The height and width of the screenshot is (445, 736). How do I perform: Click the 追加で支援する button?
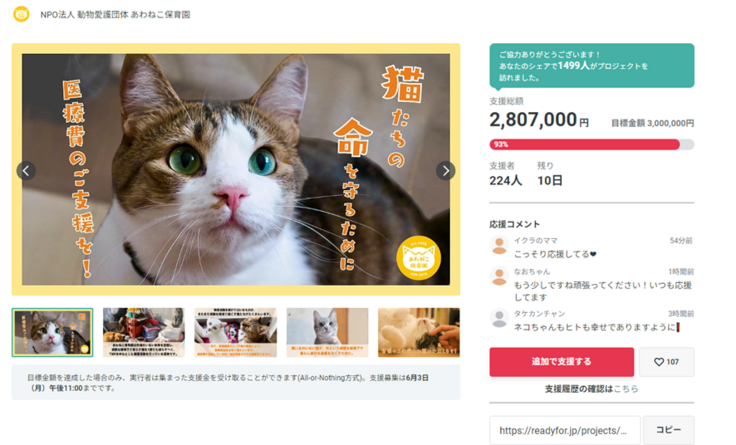click(561, 362)
